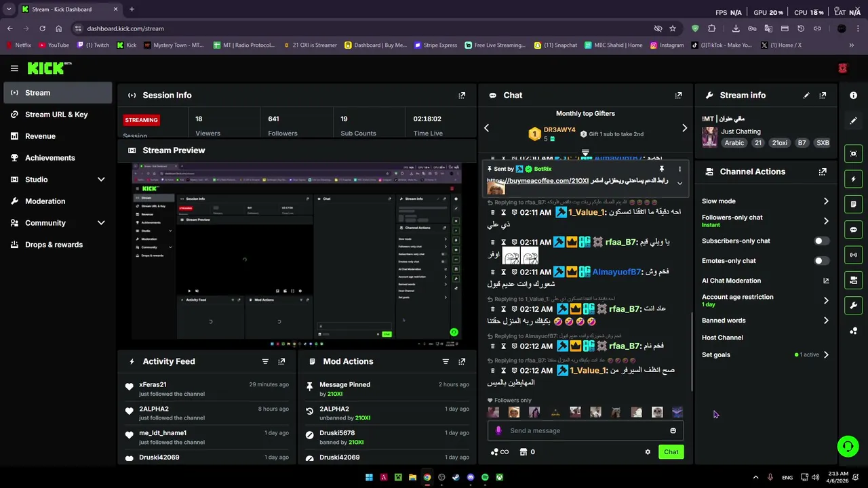This screenshot has height=488, width=868.
Task: Expand the Community menu in sidebar
Action: pyautogui.click(x=101, y=223)
